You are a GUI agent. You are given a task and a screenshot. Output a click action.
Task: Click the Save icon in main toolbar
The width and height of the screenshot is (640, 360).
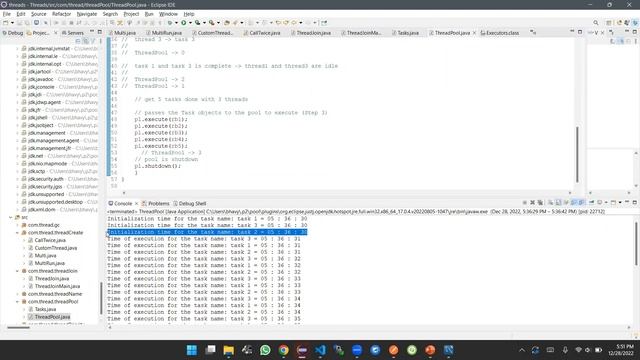[19, 23]
